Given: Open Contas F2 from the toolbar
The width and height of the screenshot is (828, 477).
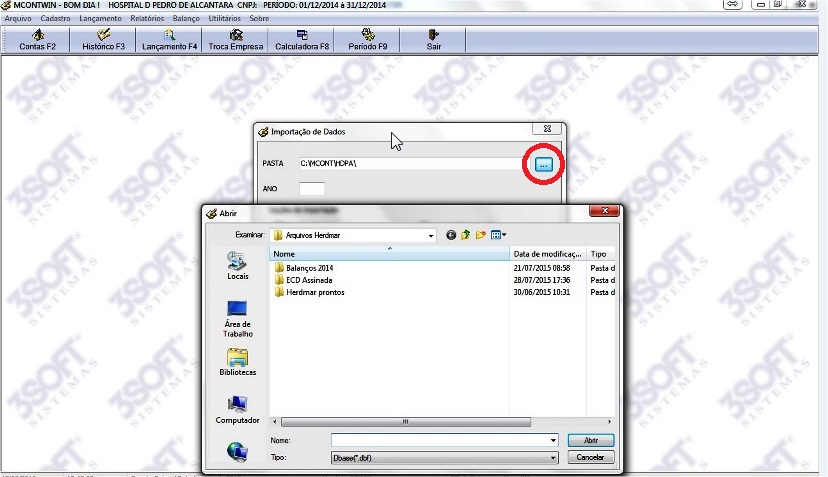Looking at the screenshot, I should click(37, 40).
